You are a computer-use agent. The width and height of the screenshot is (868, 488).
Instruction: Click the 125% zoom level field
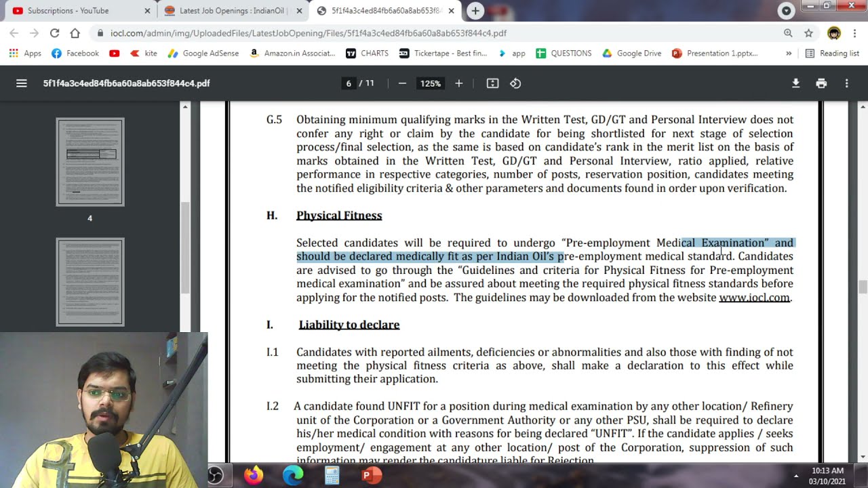(430, 83)
